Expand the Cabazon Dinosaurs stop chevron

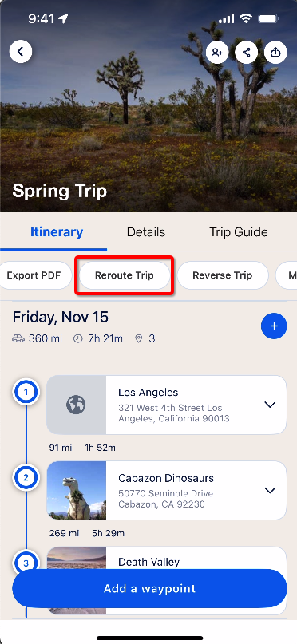pos(270,490)
